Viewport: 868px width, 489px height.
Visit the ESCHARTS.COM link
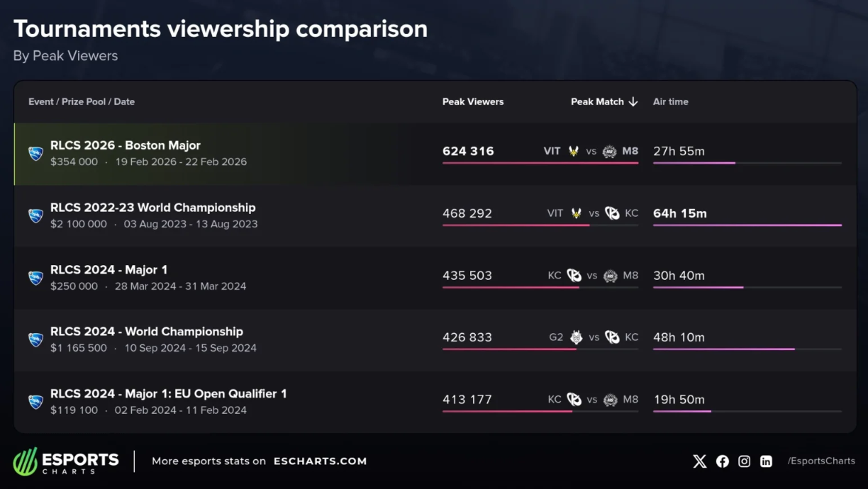pyautogui.click(x=320, y=461)
